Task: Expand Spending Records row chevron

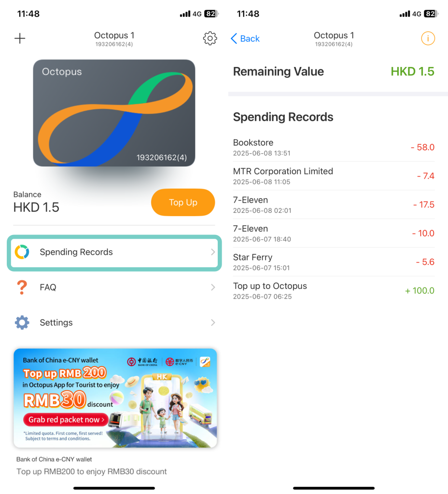Action: [x=213, y=252]
